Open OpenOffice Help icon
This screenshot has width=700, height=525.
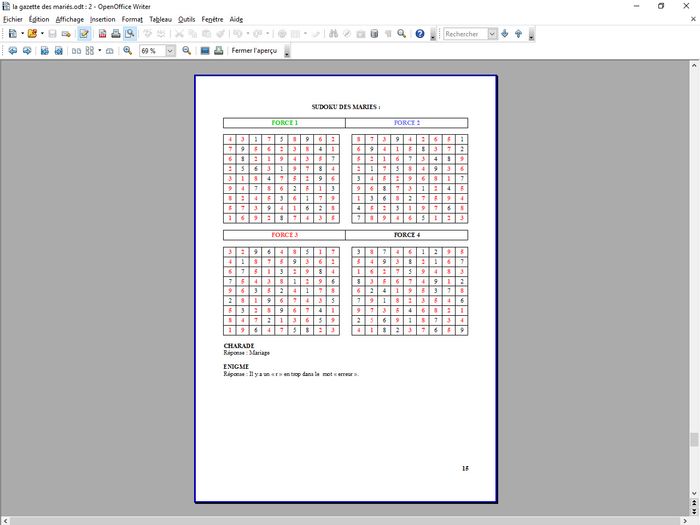click(420, 33)
